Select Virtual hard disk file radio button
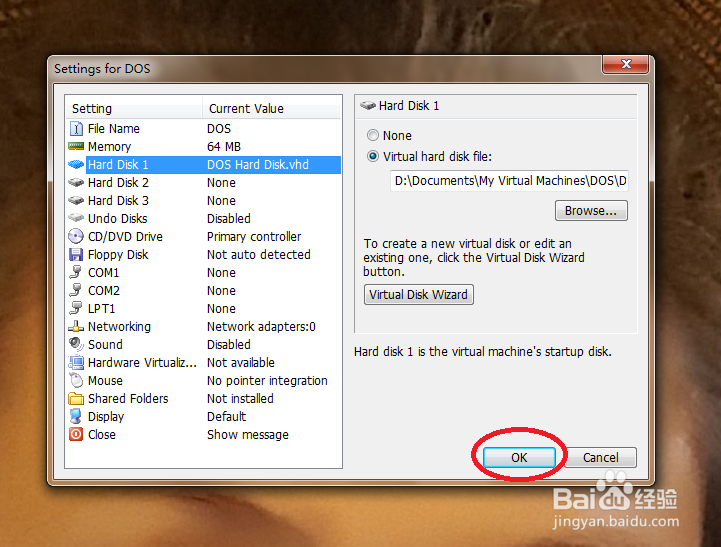The width and height of the screenshot is (721, 547). click(373, 157)
